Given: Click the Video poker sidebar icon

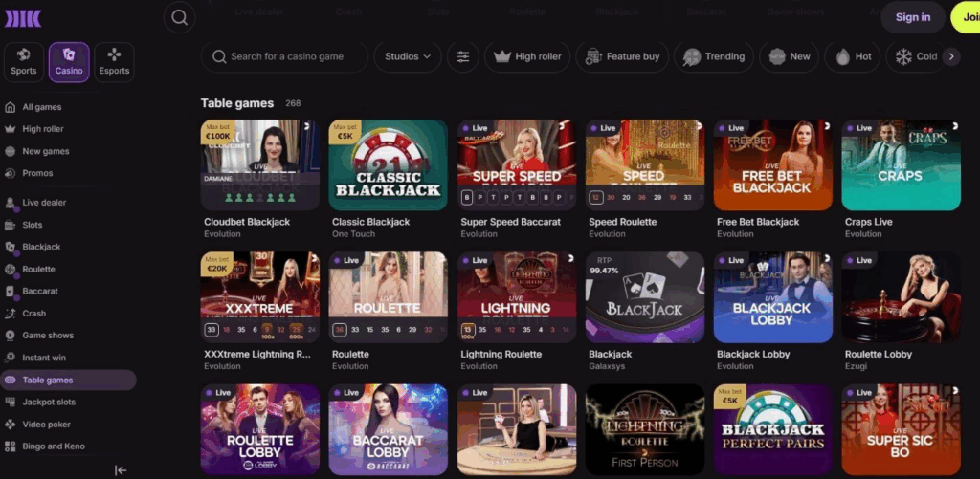Looking at the screenshot, I should (10, 425).
